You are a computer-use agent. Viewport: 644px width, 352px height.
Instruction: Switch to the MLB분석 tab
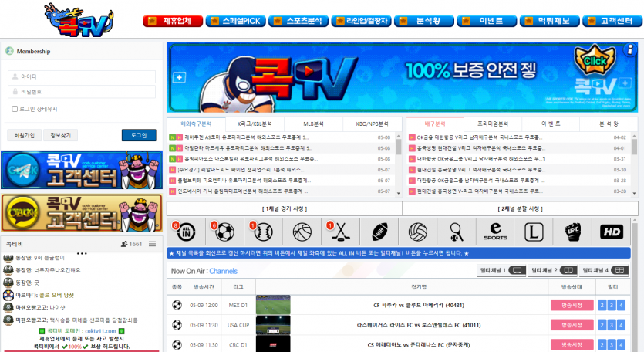(313, 124)
